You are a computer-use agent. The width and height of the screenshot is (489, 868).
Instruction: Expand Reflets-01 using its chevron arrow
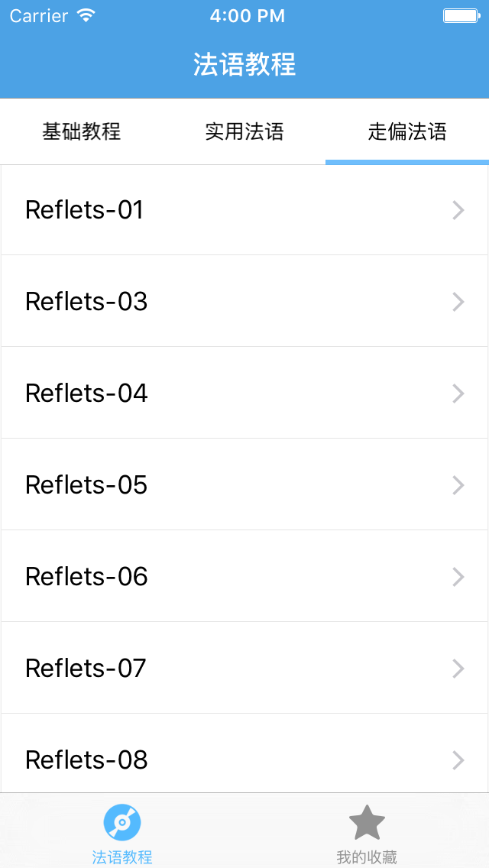[458, 210]
